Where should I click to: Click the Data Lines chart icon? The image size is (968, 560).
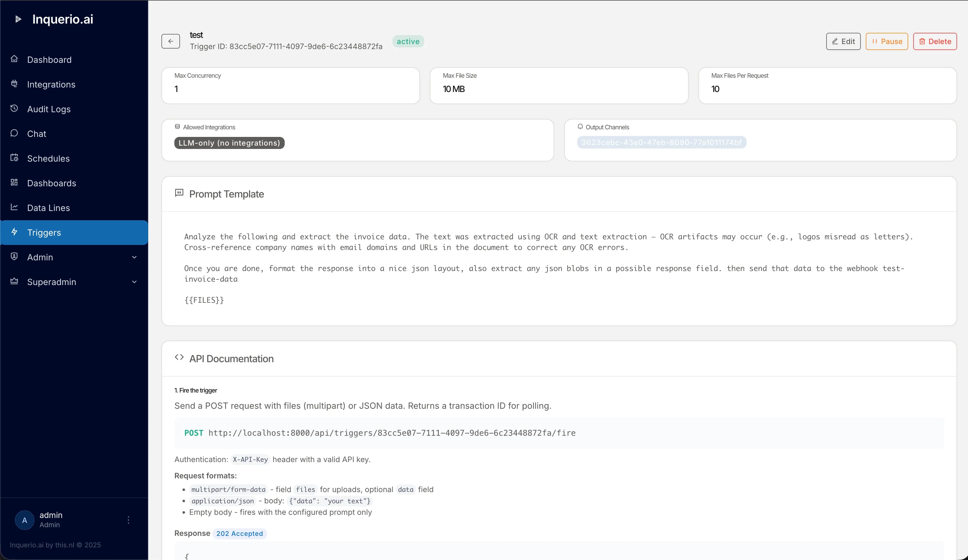tap(14, 207)
